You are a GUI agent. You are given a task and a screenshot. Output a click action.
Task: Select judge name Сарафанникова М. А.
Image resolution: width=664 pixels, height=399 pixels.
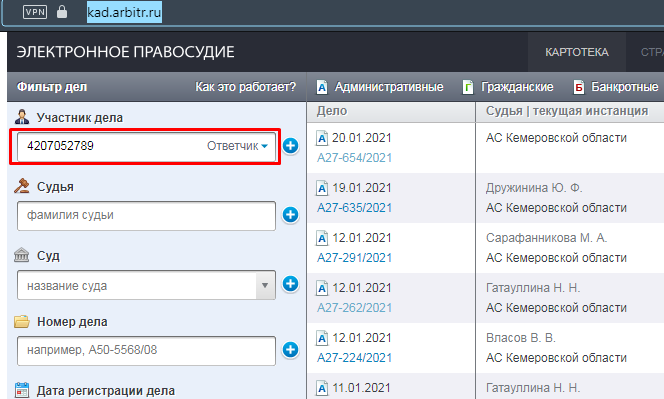[546, 238]
